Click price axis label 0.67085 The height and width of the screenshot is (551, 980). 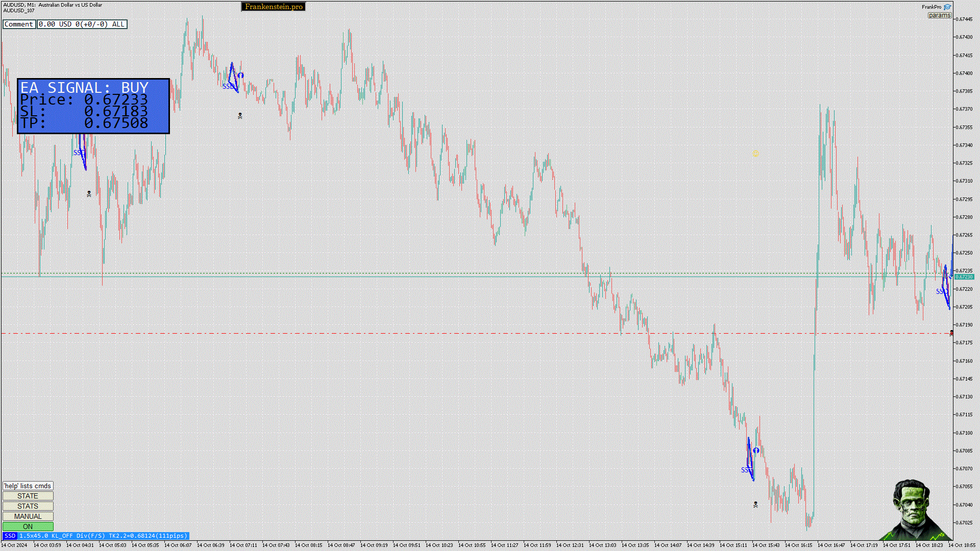(964, 450)
